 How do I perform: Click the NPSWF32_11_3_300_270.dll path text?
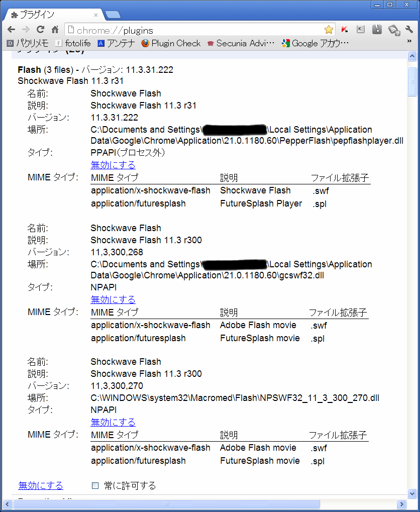235,398
